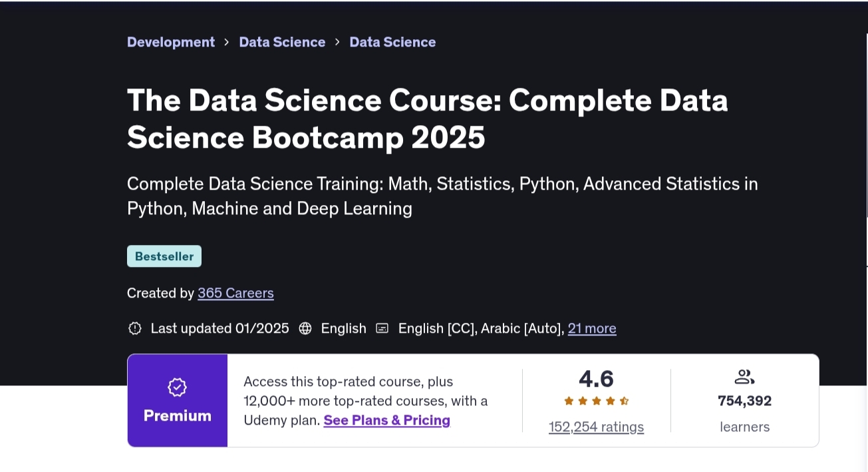Click the learners people icon
Viewport: 868px width, 472px height.
(744, 377)
